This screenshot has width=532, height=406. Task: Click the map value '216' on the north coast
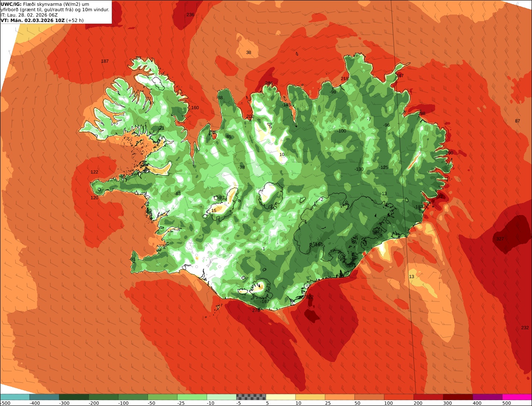(x=345, y=78)
